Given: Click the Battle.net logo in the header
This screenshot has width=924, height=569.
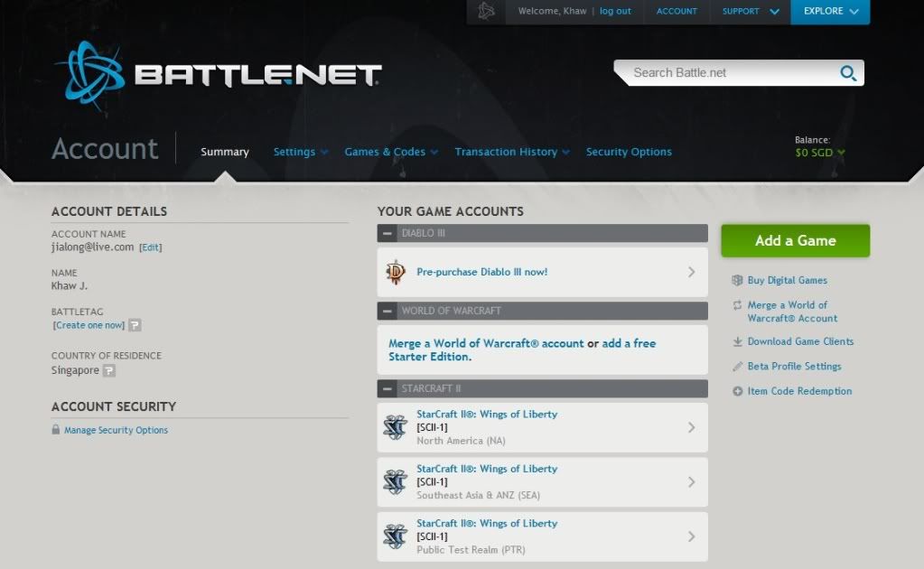Looking at the screenshot, I should (x=219, y=75).
